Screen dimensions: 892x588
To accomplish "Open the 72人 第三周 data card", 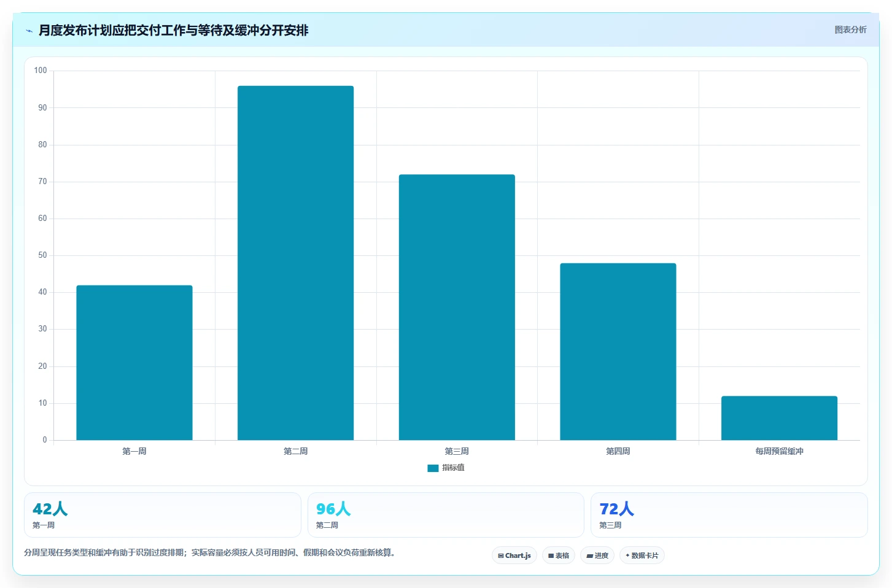I will (729, 515).
